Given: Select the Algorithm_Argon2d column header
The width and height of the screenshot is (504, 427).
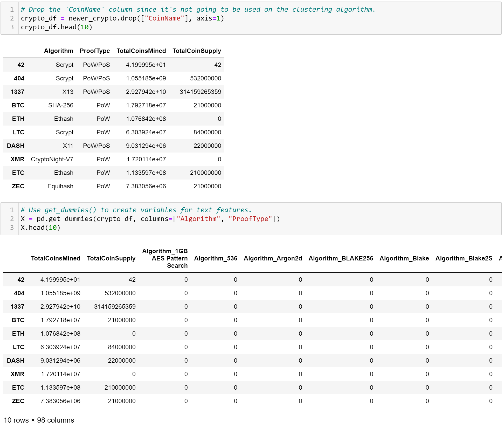Looking at the screenshot, I should coord(273,258).
